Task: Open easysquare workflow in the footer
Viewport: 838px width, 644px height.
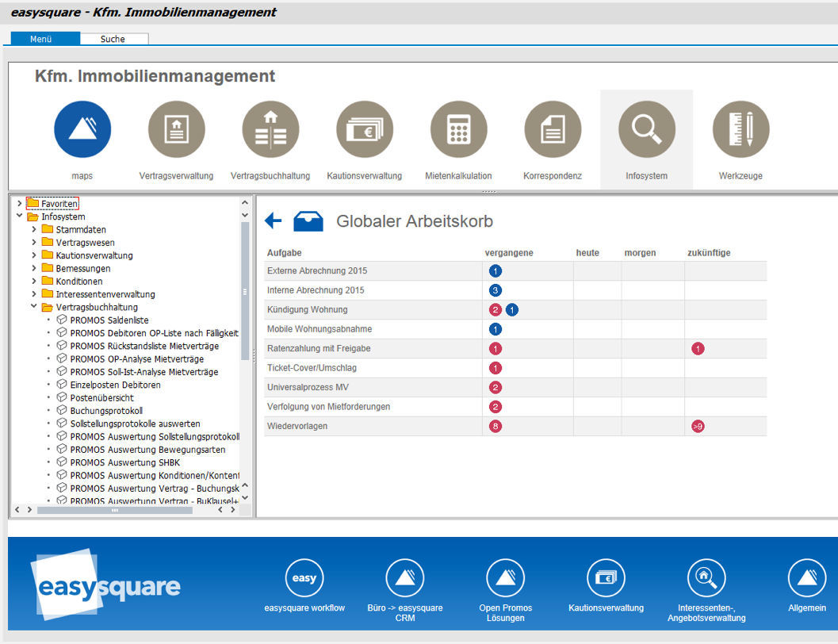Action: [x=304, y=577]
